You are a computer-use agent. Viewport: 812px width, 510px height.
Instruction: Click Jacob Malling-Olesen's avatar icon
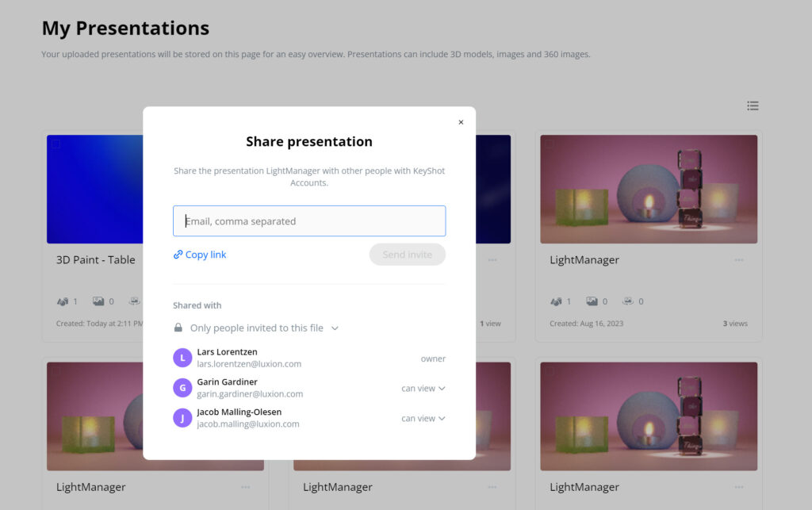(182, 417)
